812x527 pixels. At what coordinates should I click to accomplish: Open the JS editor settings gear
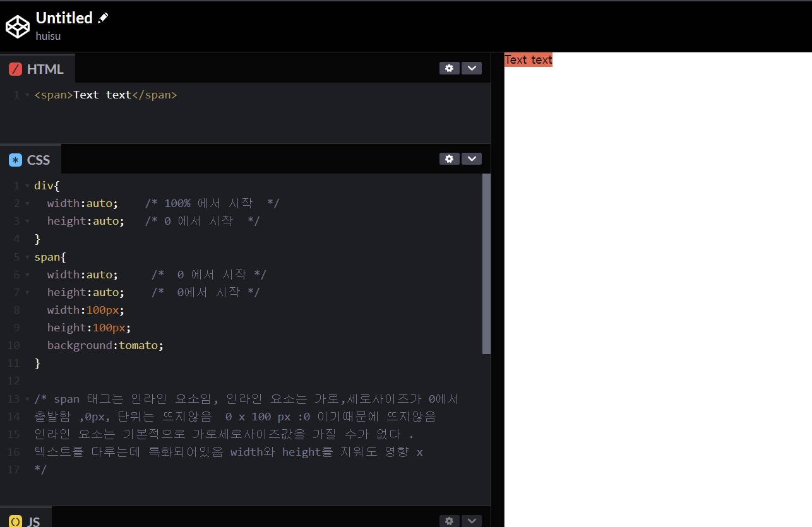(x=449, y=521)
